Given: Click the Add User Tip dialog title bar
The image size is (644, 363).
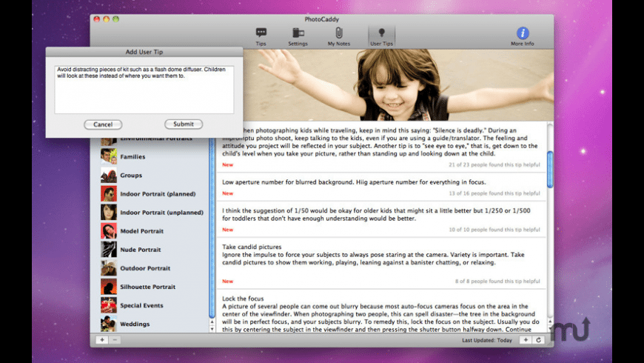Looking at the screenshot, I should (x=144, y=52).
